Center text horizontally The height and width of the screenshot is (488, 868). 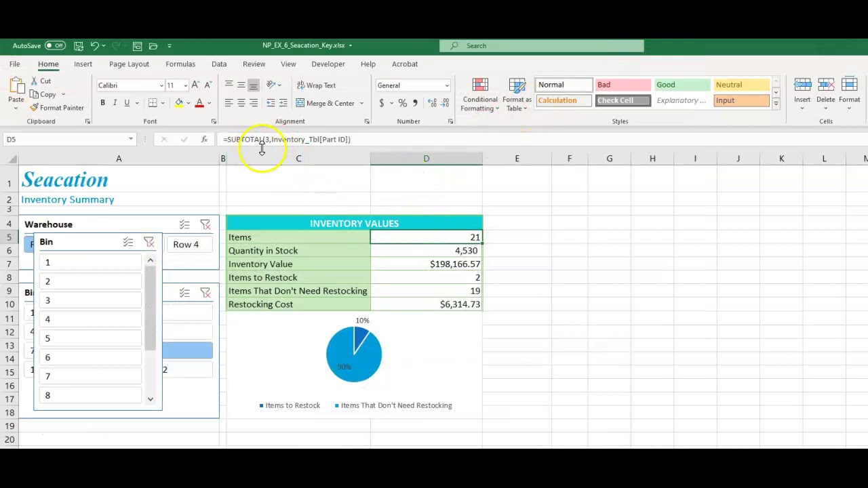[x=241, y=103]
